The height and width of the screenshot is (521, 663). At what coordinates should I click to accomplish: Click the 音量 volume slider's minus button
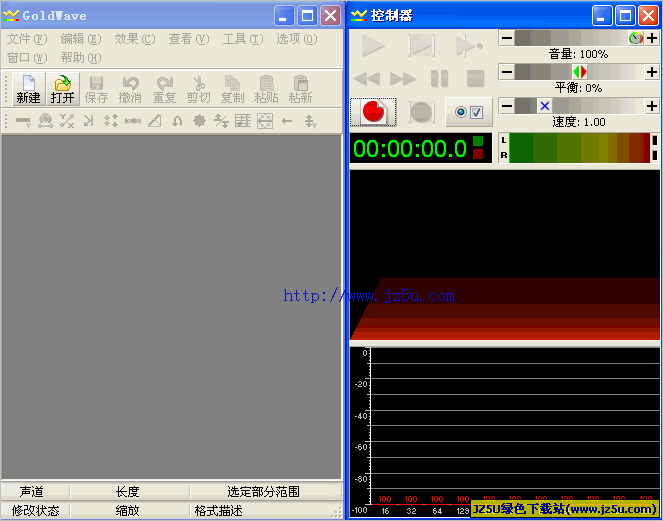pos(507,38)
